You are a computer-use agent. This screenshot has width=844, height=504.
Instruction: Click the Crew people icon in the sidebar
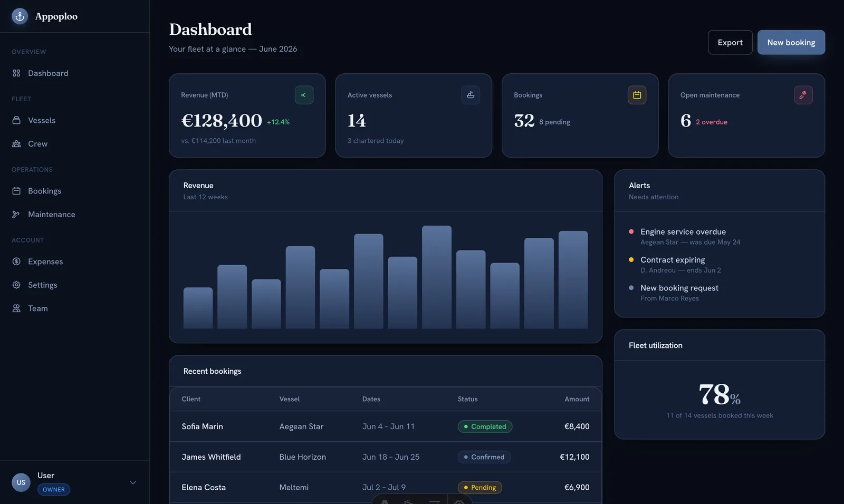tap(16, 143)
